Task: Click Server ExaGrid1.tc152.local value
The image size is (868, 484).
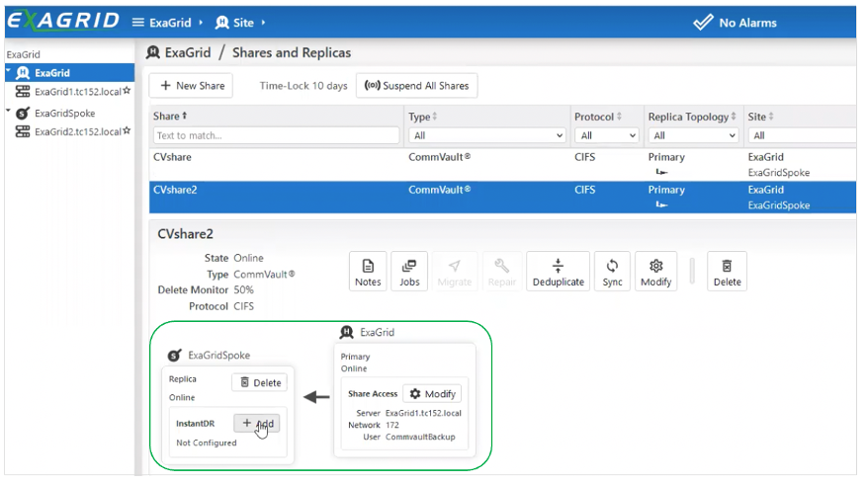Action: tap(423, 413)
